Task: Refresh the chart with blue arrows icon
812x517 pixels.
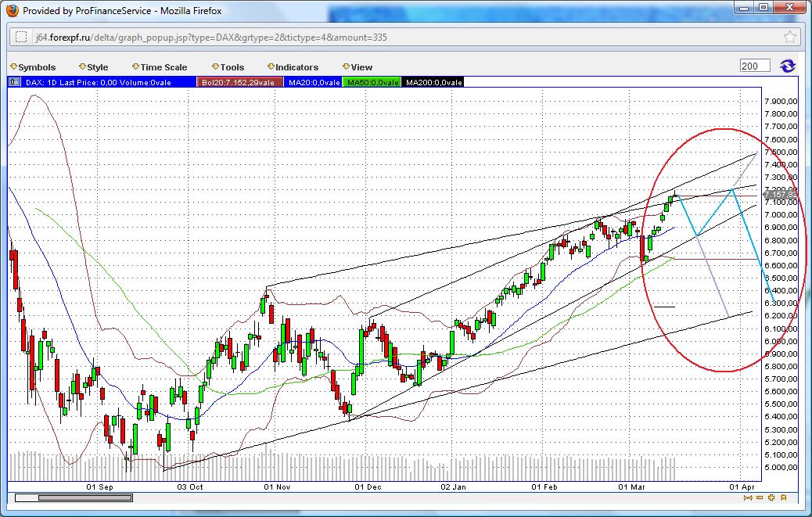Action: [787, 66]
